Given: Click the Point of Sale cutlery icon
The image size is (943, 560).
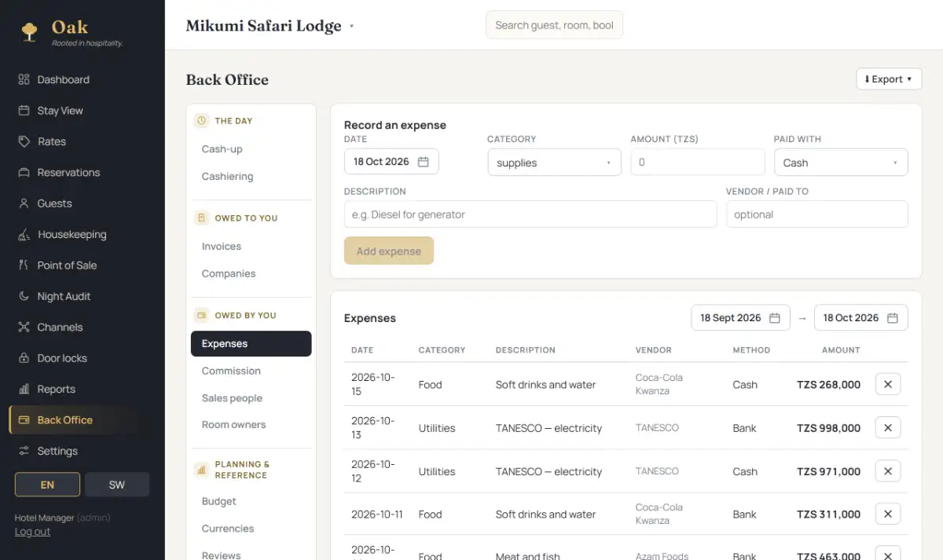Looking at the screenshot, I should (24, 265).
